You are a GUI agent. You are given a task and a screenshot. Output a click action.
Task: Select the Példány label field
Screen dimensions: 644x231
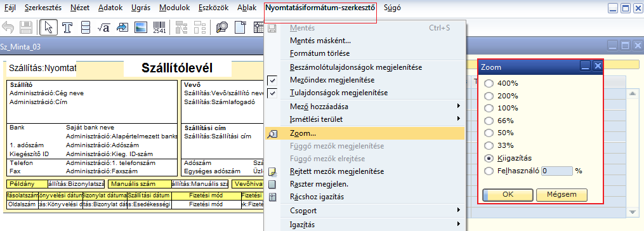pyautogui.click(x=27, y=184)
